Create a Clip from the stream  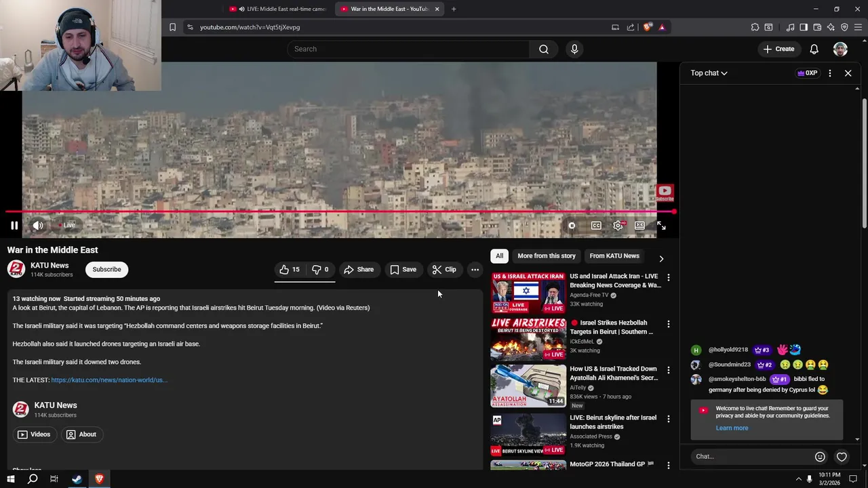(x=444, y=270)
